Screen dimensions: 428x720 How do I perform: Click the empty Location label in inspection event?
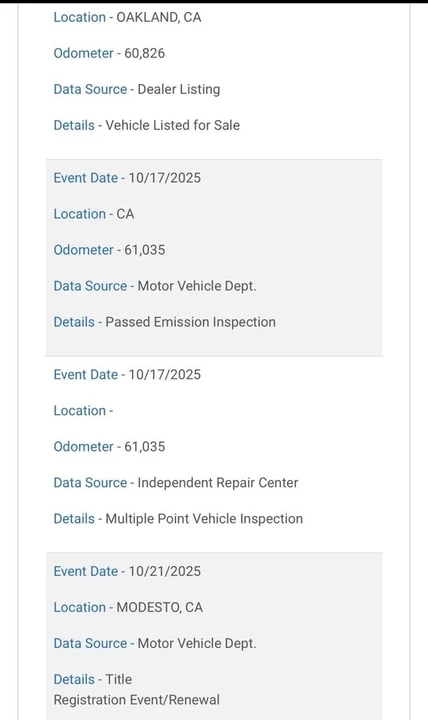(83, 411)
